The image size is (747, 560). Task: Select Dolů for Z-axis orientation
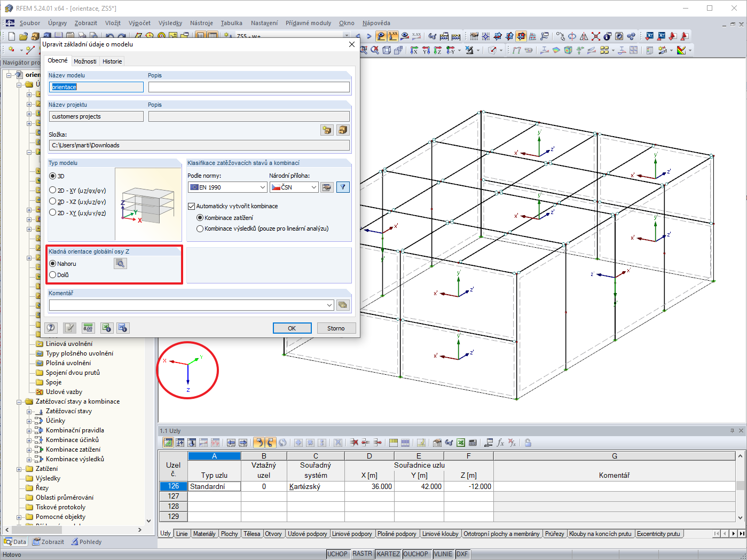point(52,275)
